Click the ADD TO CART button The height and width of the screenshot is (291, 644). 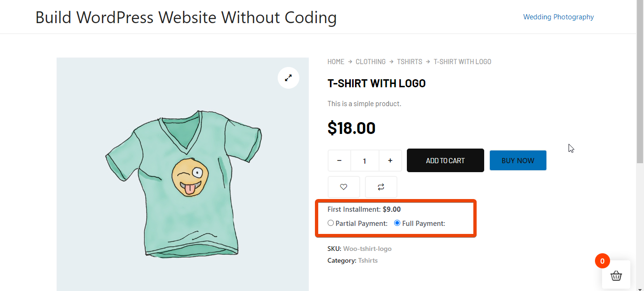(446, 160)
